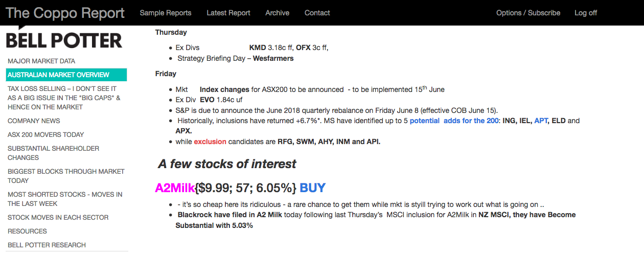This screenshot has width=644, height=255.
Task: Select the Contact nav link
Action: 317,13
